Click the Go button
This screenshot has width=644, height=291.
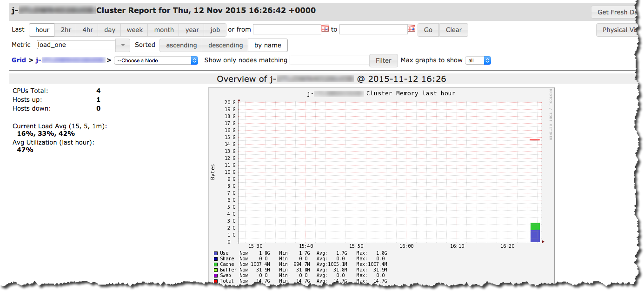click(428, 29)
